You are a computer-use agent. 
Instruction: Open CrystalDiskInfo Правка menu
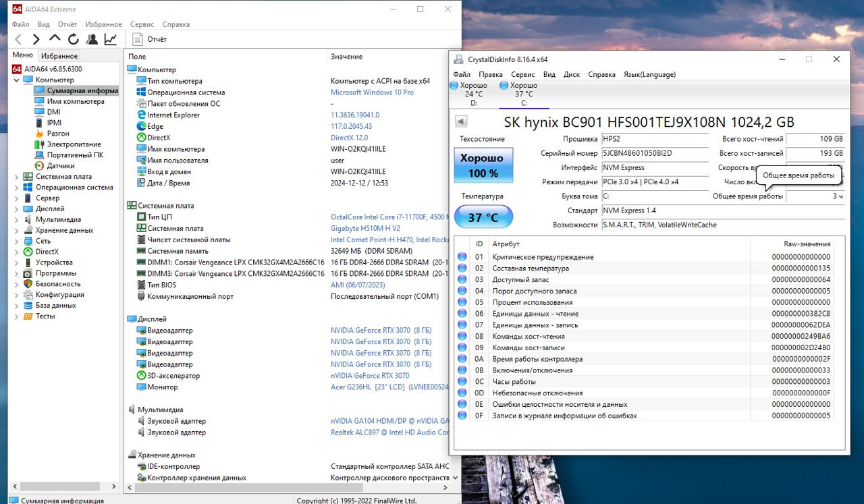click(x=491, y=74)
